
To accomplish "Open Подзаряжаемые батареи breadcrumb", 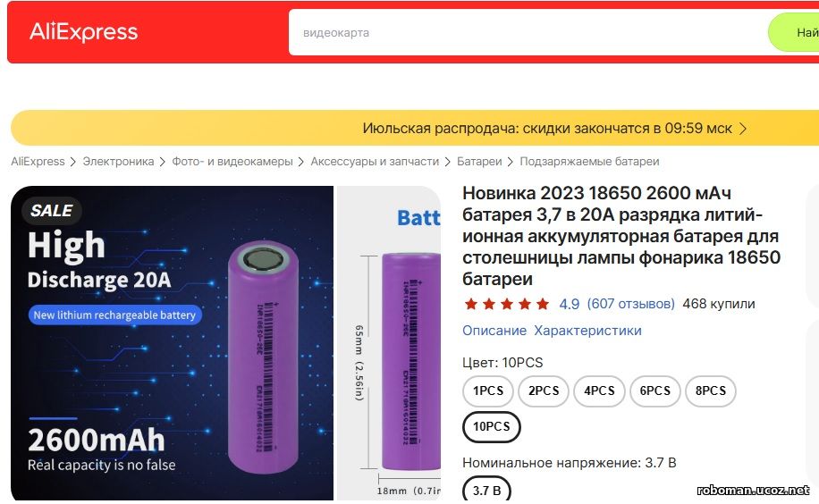I will [589, 162].
